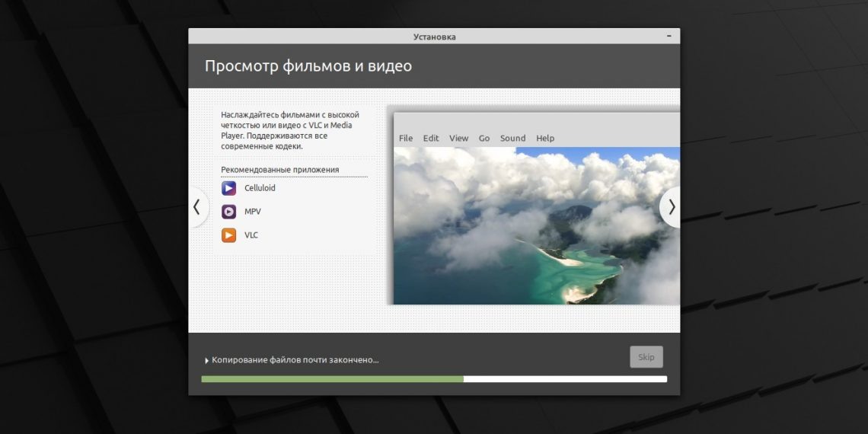This screenshot has width=868, height=434.
Task: Open the Help menu in slideshow image
Action: coord(545,139)
